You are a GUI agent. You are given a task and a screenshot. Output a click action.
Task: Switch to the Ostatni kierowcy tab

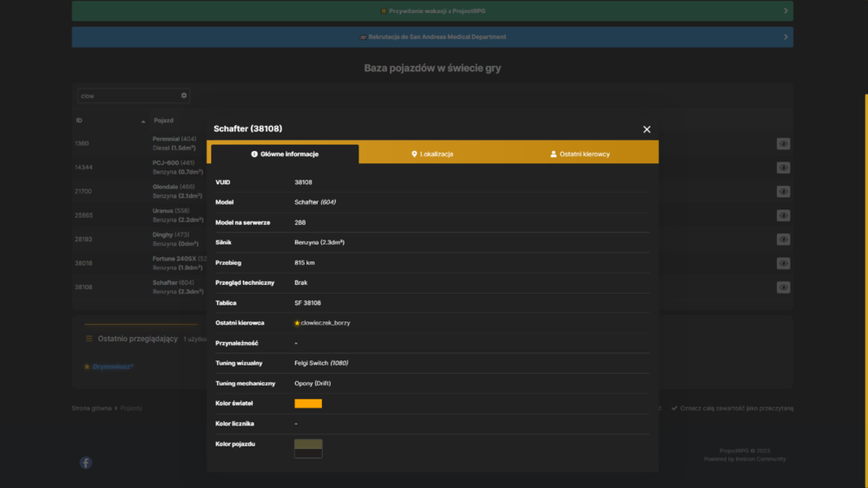tap(580, 154)
